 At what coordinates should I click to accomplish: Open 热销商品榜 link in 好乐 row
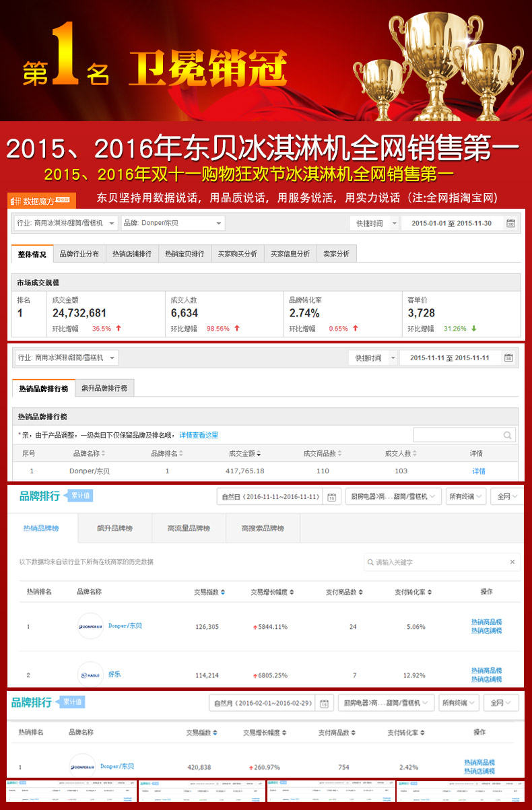coord(487,671)
